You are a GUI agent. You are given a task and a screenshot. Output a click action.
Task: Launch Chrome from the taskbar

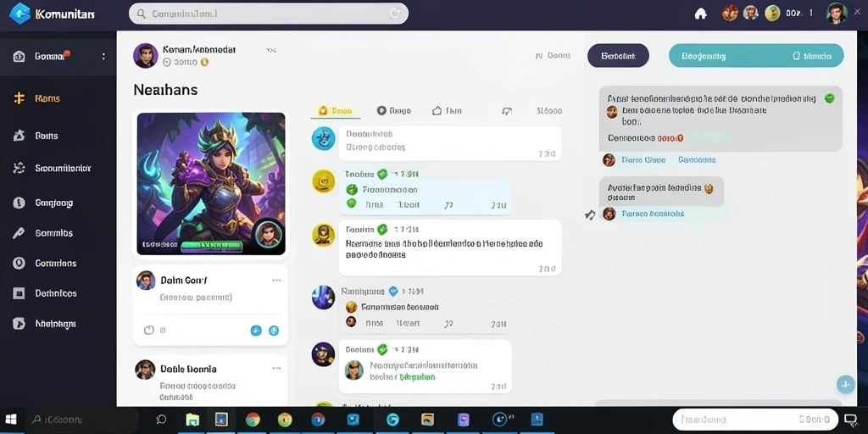pos(253,420)
